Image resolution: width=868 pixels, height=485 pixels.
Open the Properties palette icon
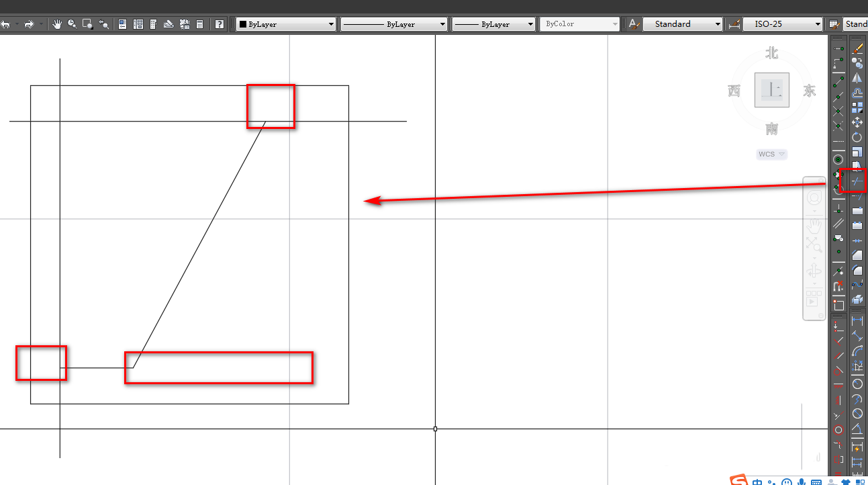click(x=123, y=24)
